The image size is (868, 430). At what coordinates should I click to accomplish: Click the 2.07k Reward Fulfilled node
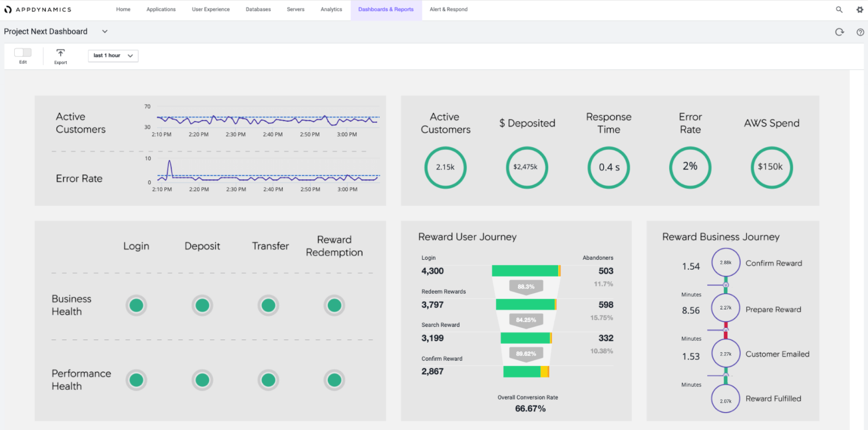(x=726, y=399)
